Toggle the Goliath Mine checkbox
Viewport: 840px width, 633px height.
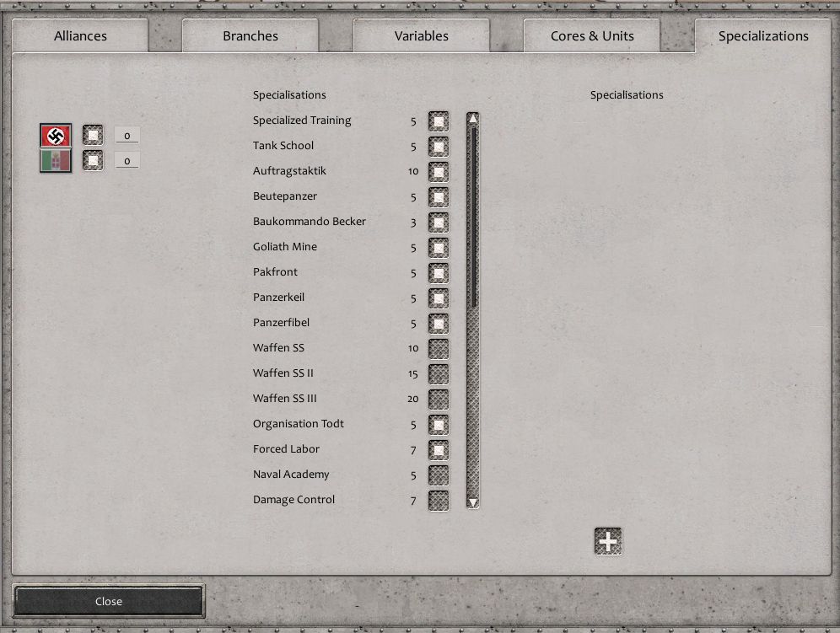[439, 248]
